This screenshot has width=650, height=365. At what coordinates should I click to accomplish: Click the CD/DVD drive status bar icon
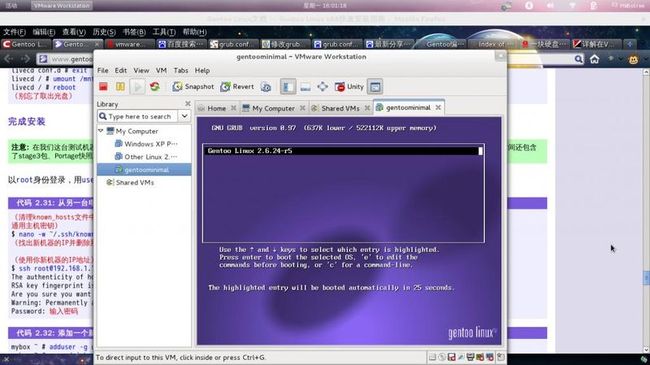pos(442,357)
